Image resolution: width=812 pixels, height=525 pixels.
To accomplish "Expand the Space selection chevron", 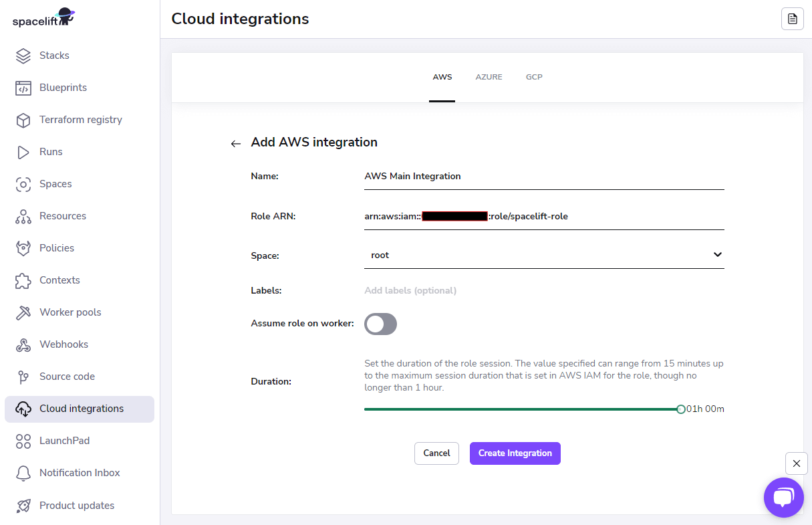I will pos(717,255).
